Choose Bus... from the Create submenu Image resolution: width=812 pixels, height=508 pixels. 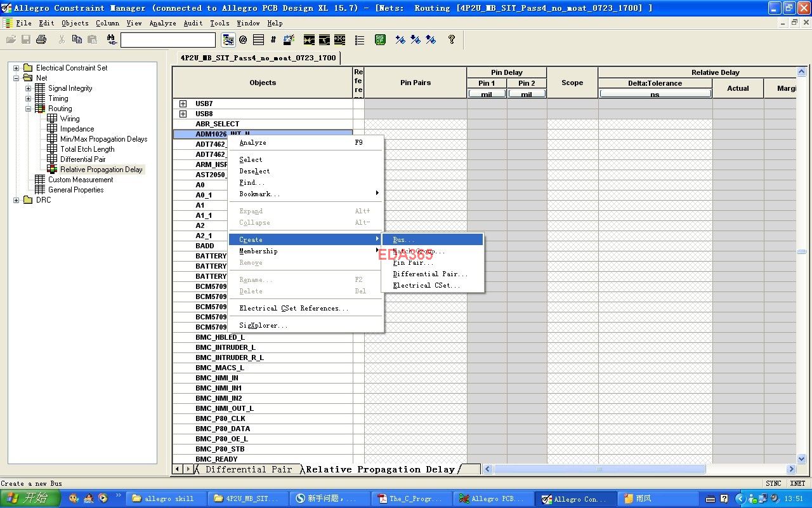tap(433, 239)
